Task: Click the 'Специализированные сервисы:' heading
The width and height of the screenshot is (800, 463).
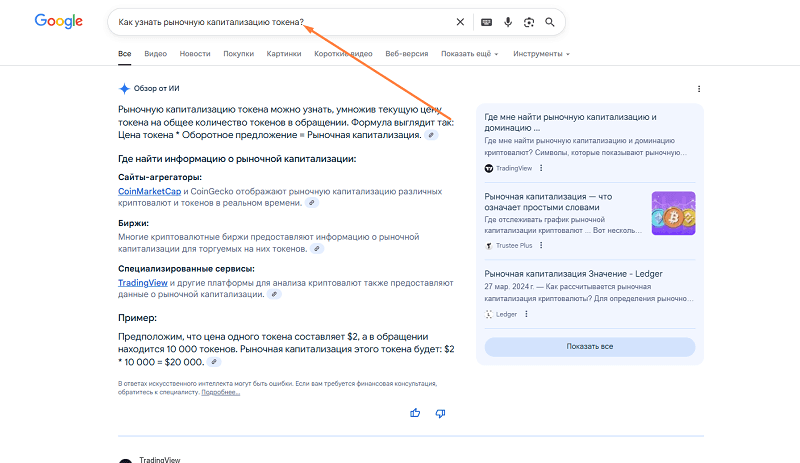Action: click(x=186, y=269)
